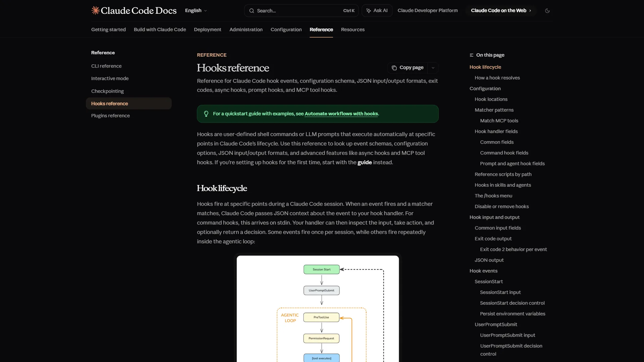Screen dimensions: 644x362
Task: Jump to Hooks in skills and agents
Action: [503, 185]
